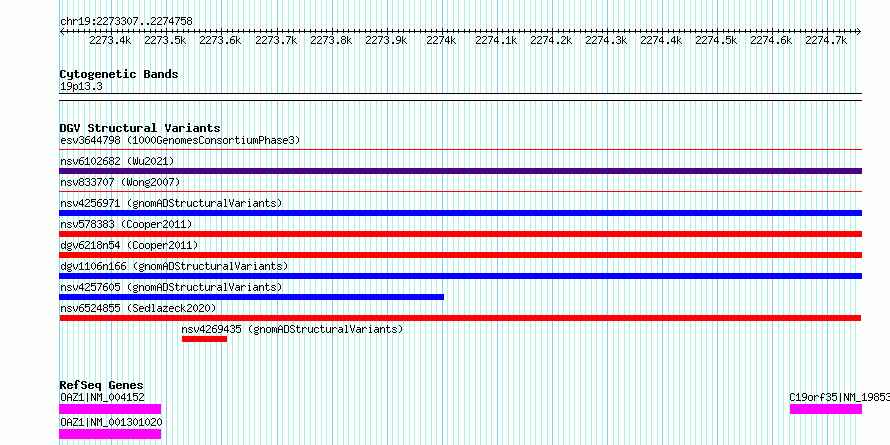Click the RefSeq Genes track title

pos(101,385)
